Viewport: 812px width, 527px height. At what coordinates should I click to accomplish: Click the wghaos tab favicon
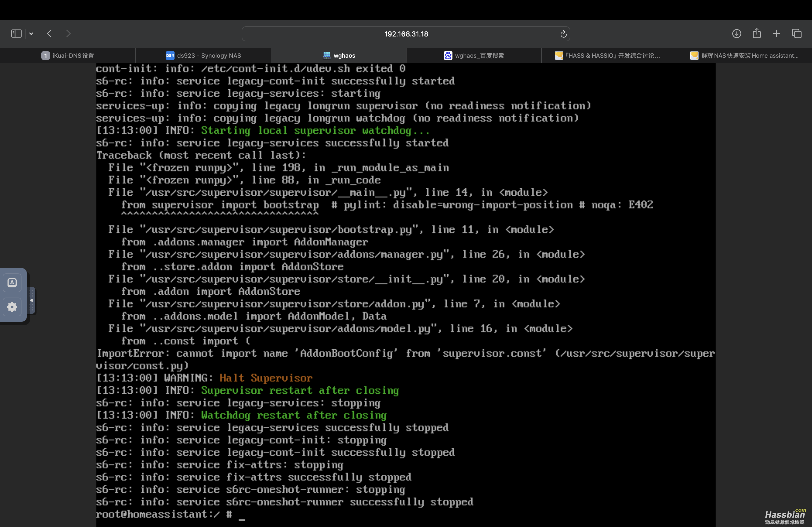coord(327,55)
